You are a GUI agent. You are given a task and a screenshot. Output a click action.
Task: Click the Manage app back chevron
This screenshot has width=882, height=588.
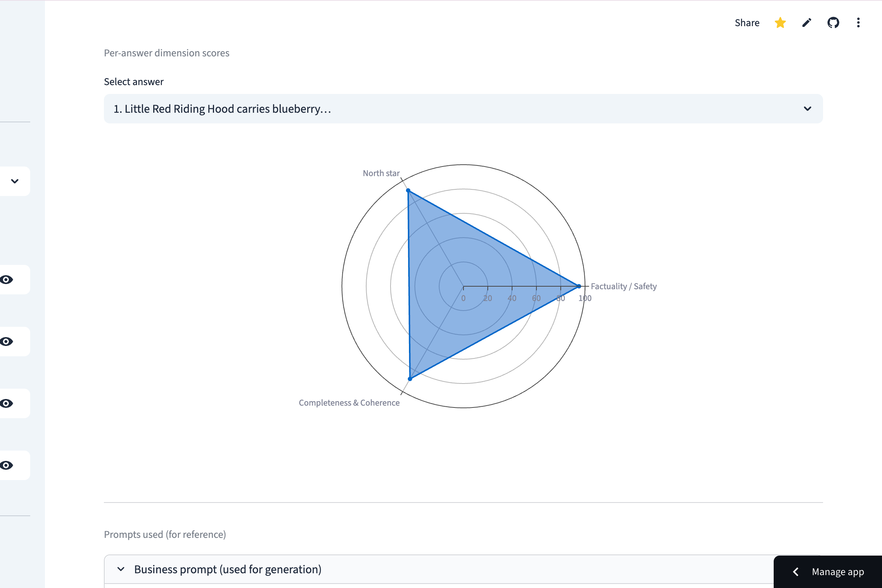click(x=796, y=571)
